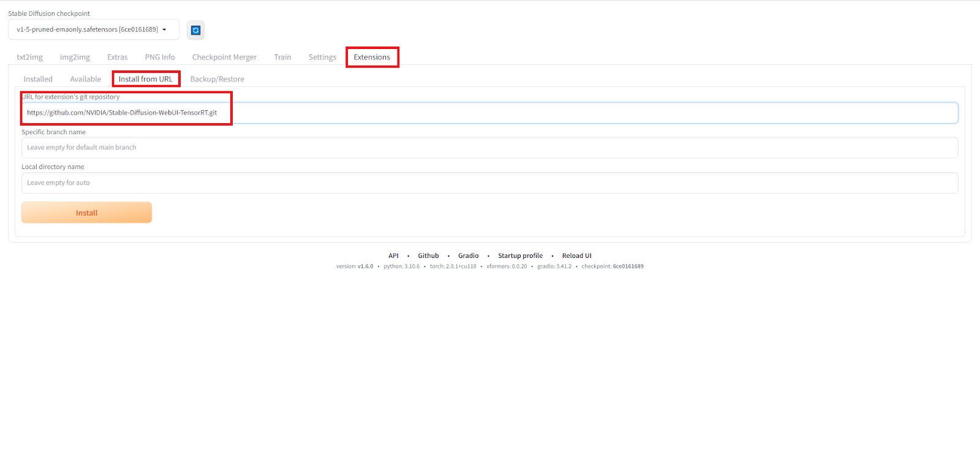Screen dimensions: 980x476
Task: Show the Available extensions sub-tab
Action: 86,79
